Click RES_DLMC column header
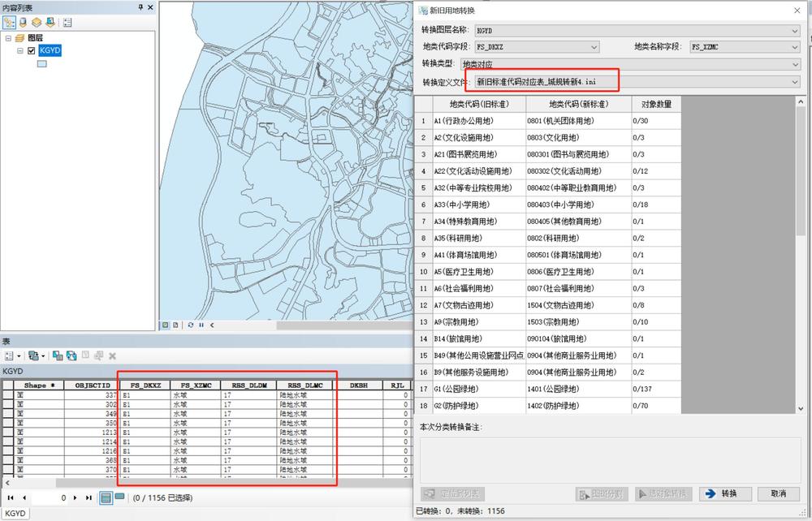This screenshot has height=521, width=812. pyautogui.click(x=305, y=385)
